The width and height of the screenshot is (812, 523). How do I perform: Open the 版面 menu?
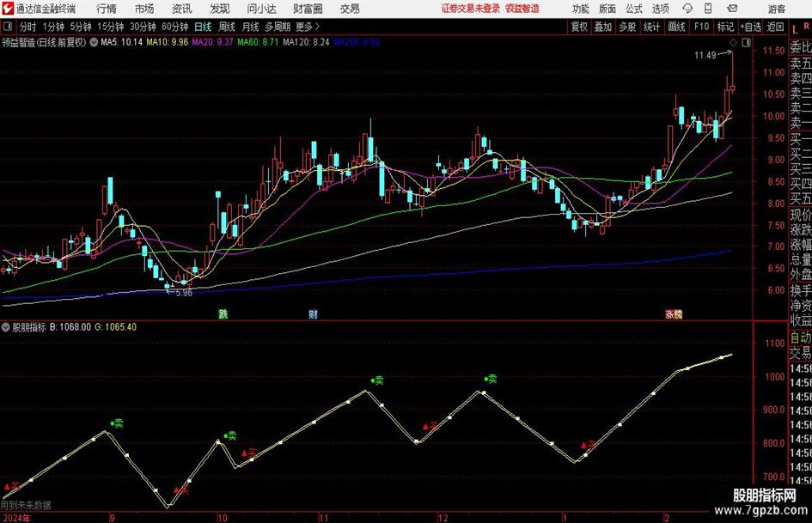[x=607, y=9]
